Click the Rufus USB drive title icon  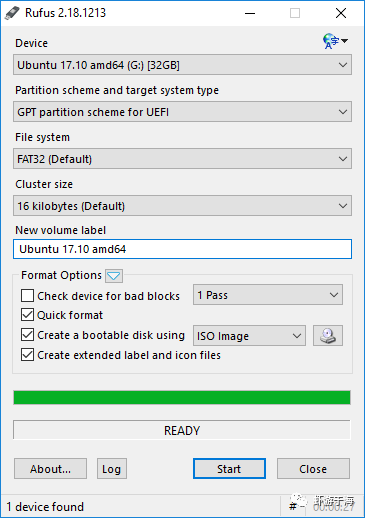coord(12,13)
